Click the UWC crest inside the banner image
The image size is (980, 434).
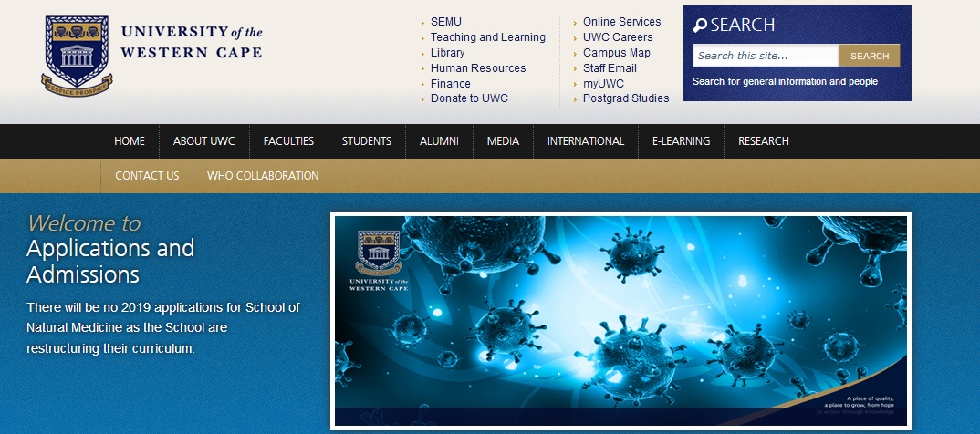tap(378, 252)
